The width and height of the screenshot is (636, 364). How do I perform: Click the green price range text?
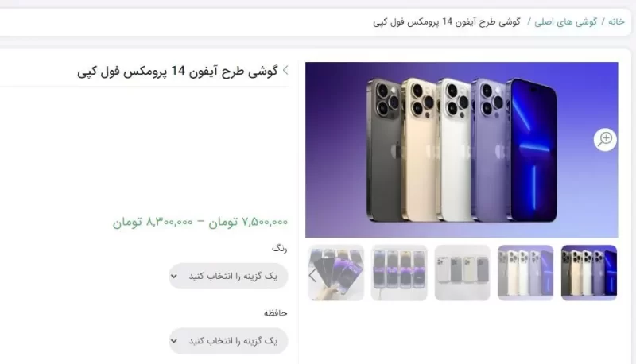pyautogui.click(x=200, y=222)
